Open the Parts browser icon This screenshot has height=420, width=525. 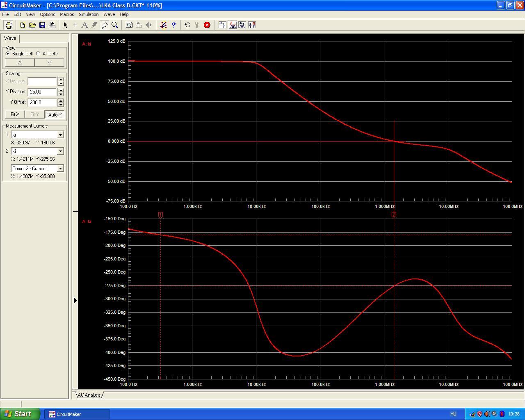coord(164,25)
